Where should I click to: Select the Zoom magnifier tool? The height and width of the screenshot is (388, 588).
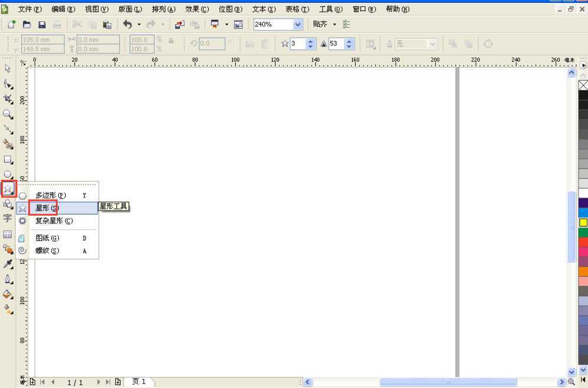click(x=8, y=114)
